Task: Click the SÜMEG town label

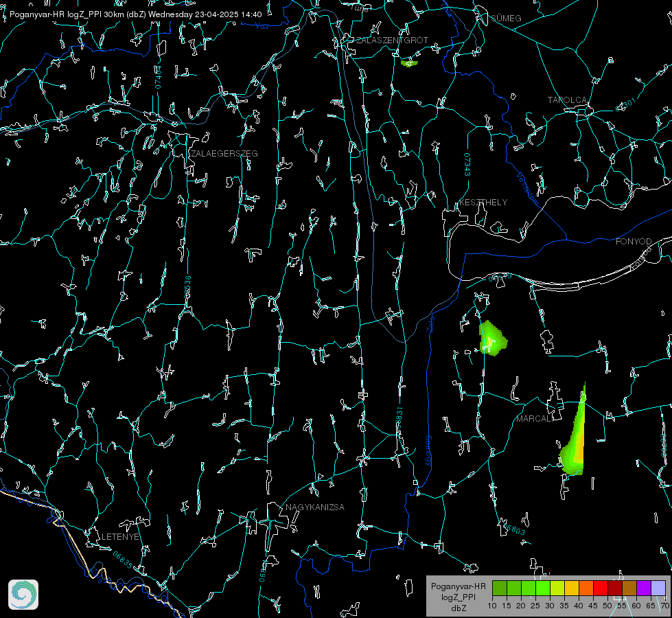Action: click(x=506, y=18)
